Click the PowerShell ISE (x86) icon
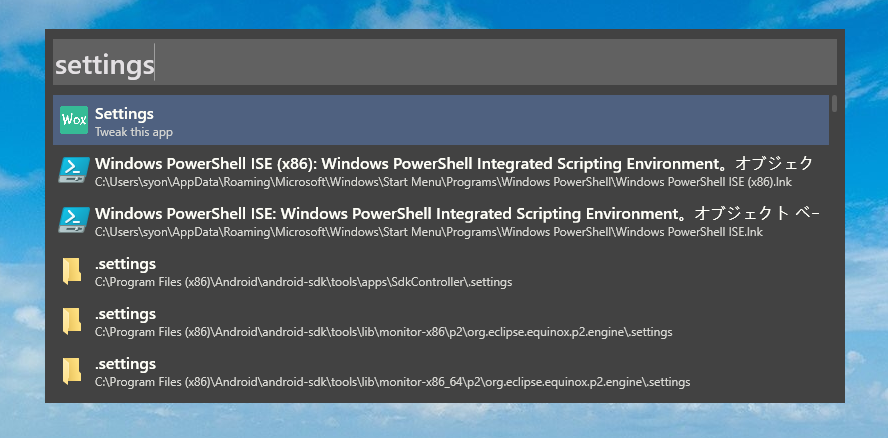 (x=74, y=170)
